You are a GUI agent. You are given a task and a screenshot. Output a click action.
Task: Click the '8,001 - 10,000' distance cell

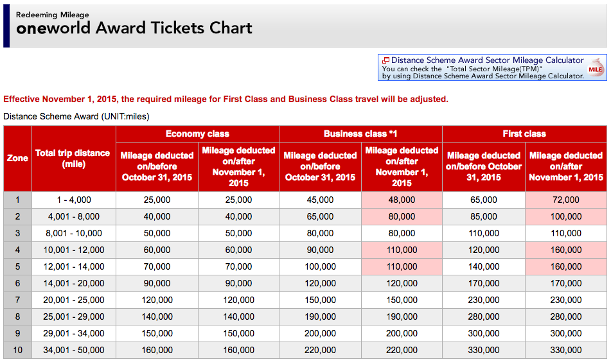point(74,234)
